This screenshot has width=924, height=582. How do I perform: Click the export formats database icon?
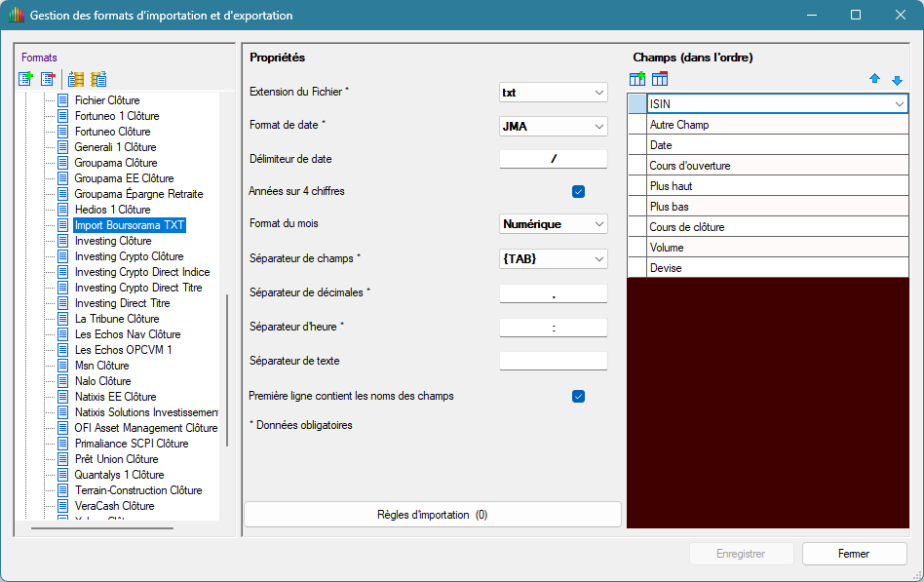point(98,79)
